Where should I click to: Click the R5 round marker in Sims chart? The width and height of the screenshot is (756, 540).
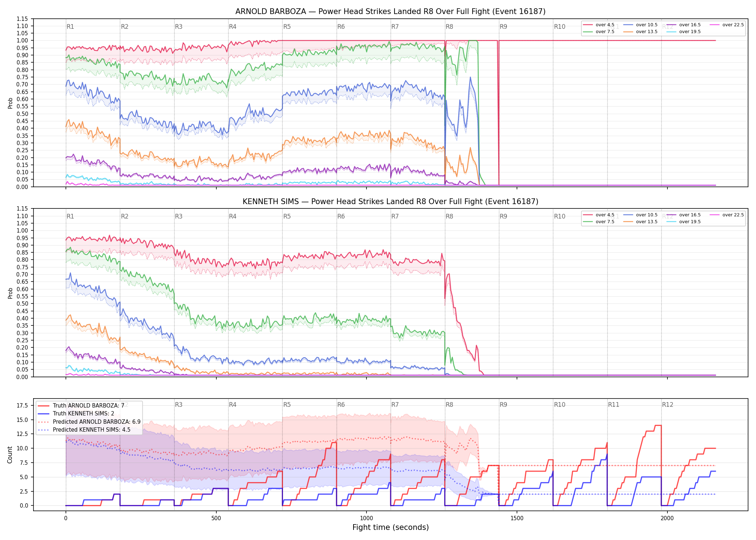coord(287,216)
